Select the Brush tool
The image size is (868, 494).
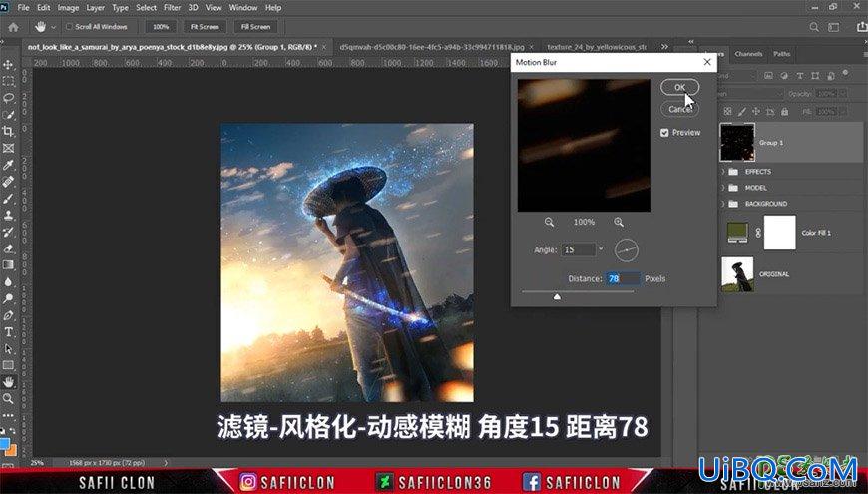coord(8,199)
